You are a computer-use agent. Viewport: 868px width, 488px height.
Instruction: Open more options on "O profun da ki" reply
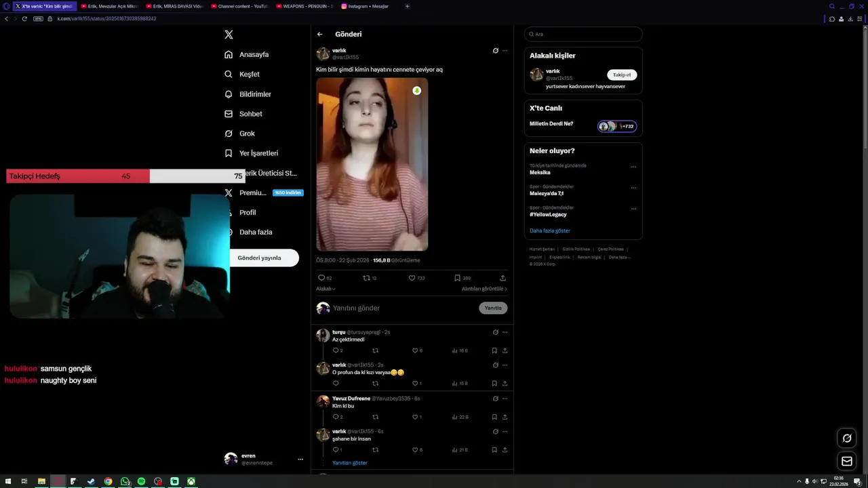click(505, 365)
